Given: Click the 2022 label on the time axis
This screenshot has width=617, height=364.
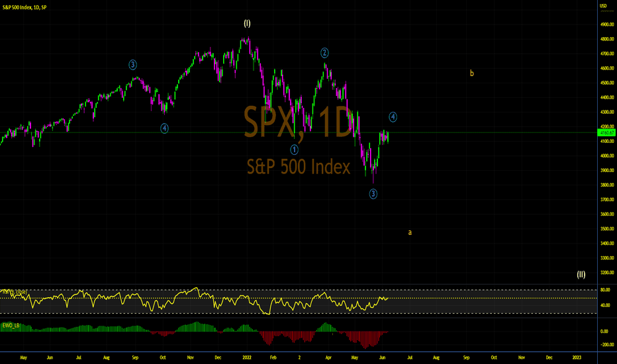Looking at the screenshot, I should point(247,357).
